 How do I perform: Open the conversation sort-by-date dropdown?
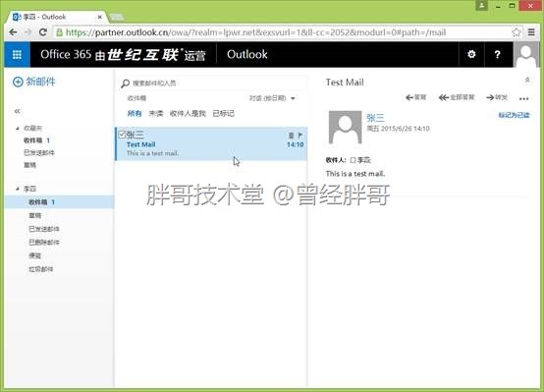click(x=272, y=98)
